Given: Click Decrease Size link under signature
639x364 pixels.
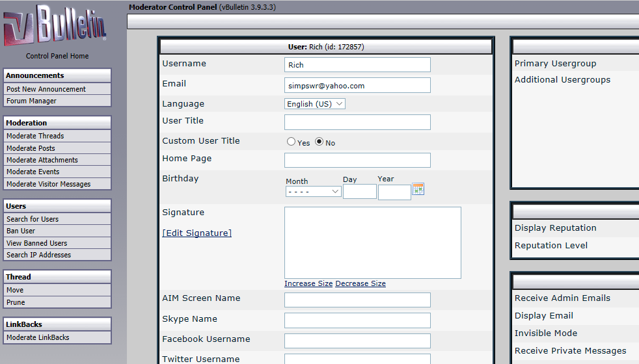Looking at the screenshot, I should tap(360, 283).
